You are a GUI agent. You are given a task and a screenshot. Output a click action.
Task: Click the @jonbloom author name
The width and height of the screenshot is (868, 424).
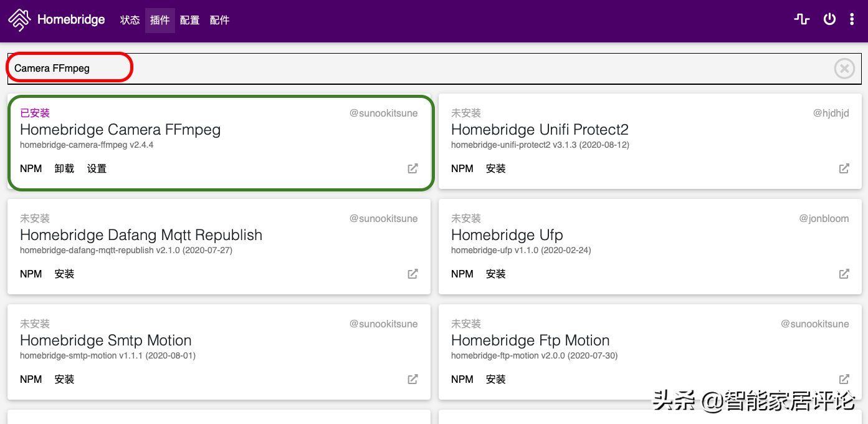(x=824, y=218)
